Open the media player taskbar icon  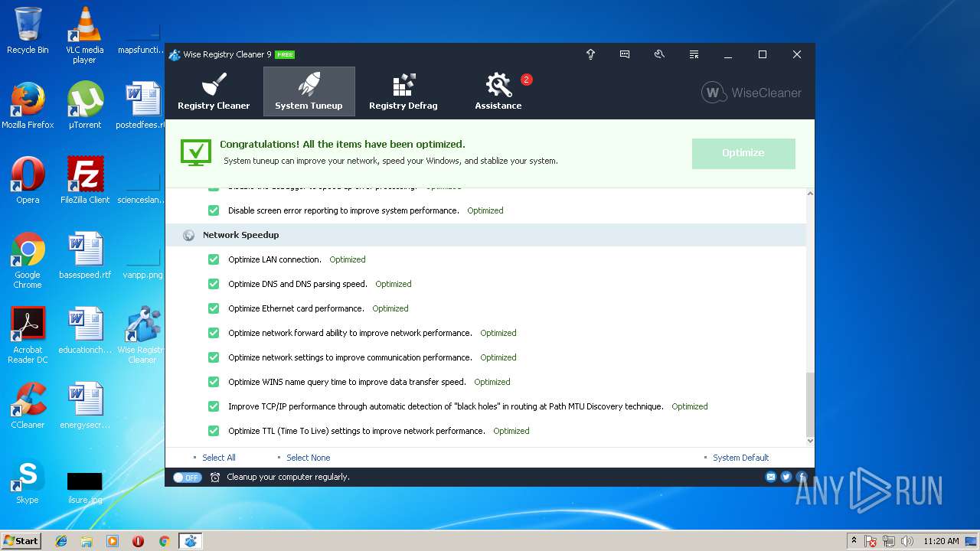click(113, 541)
